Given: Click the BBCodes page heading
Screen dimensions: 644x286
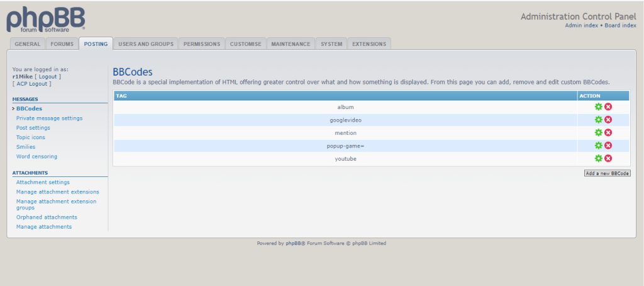Looking at the screenshot, I should [133, 72].
